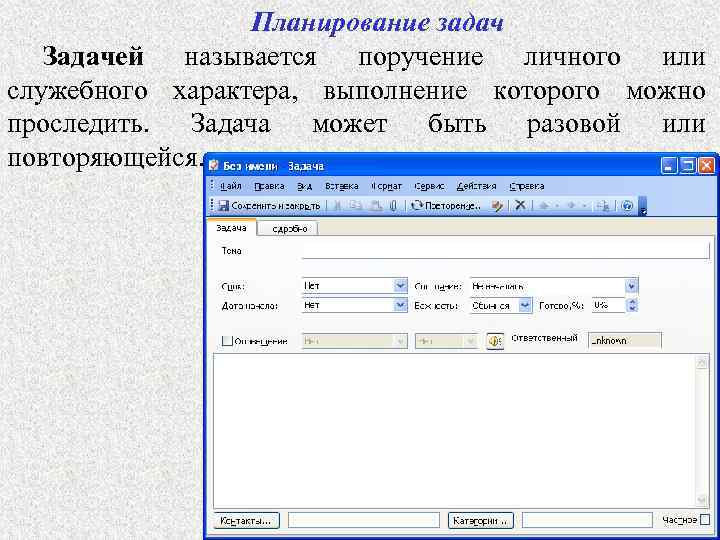Open the Срок due date dropdown
Screen dimensions: 720x540
pos(401,286)
